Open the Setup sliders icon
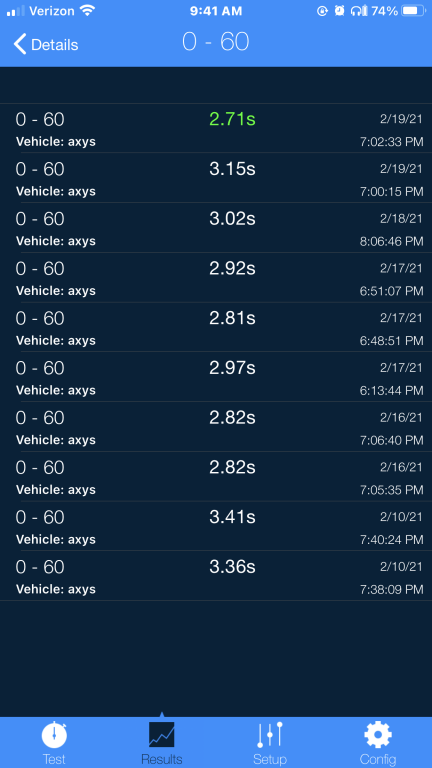 270,735
